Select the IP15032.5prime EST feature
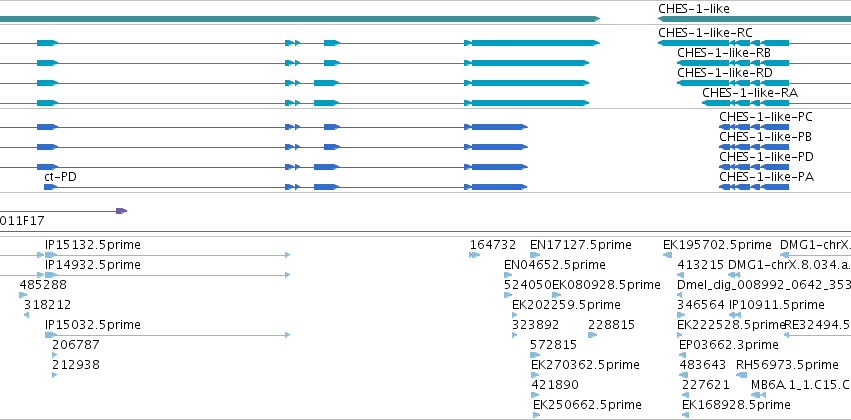Viewport: 851px width, 420px height. (x=92, y=325)
